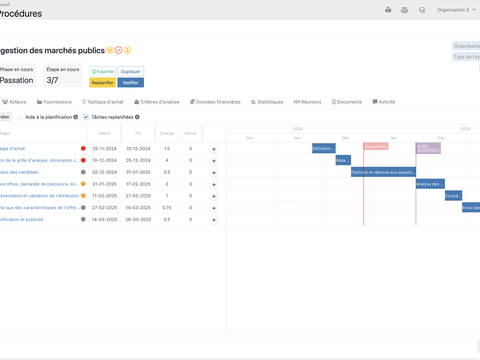Click the purple DLRO date marker
This screenshot has width=480, height=360.
(428, 148)
